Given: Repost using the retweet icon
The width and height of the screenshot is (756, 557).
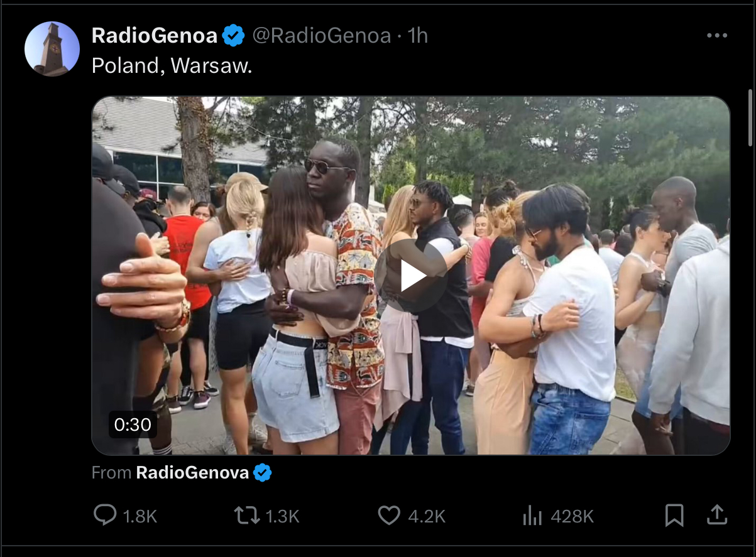Looking at the screenshot, I should pos(246,516).
